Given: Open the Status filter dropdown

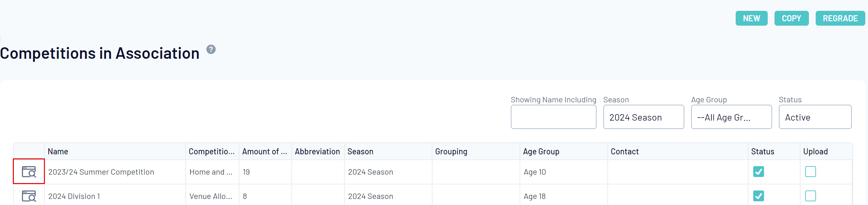Looking at the screenshot, I should [x=815, y=117].
